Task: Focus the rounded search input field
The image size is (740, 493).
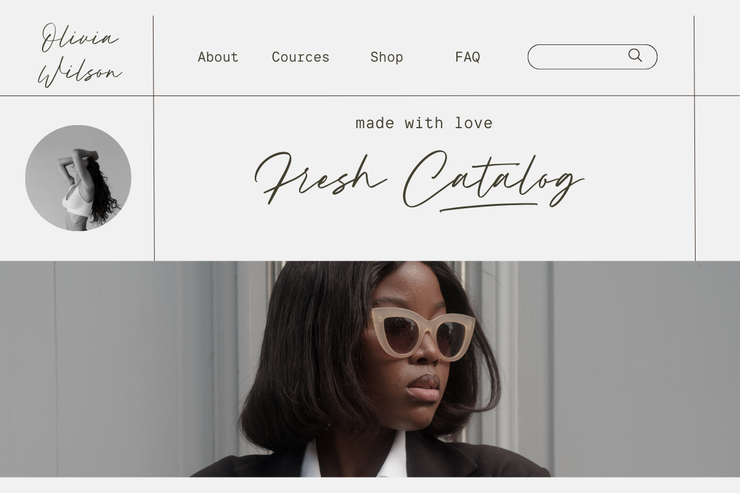Action: tap(592, 57)
